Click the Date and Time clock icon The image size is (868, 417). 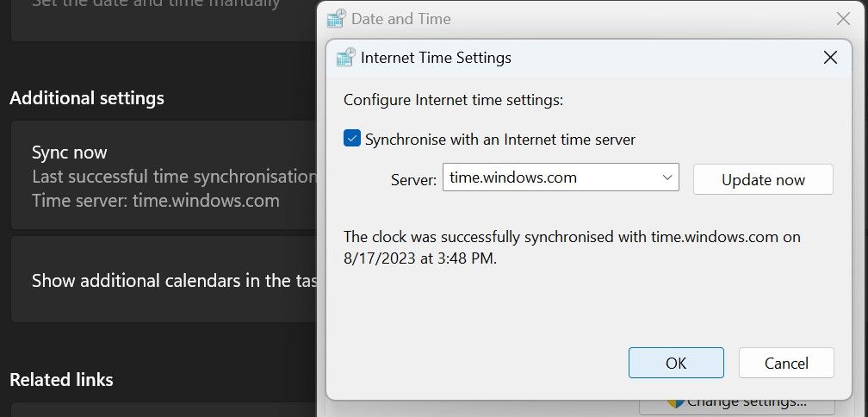[x=337, y=18]
